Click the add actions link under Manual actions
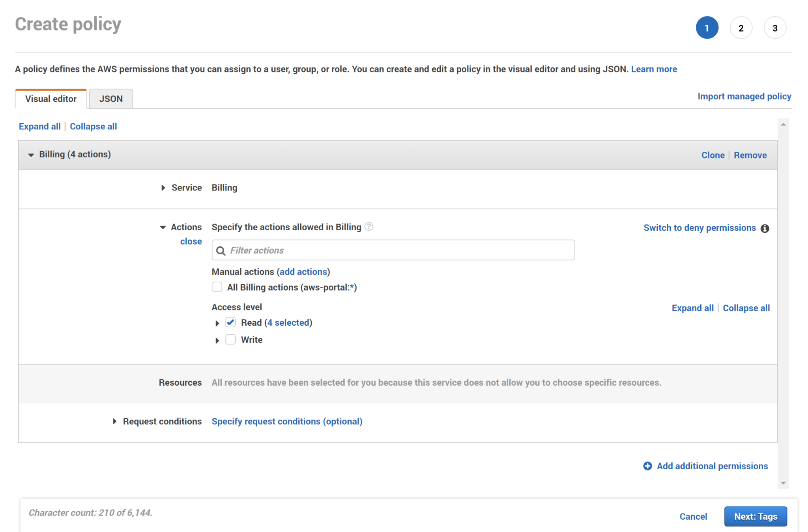The height and width of the screenshot is (532, 808). coord(303,272)
